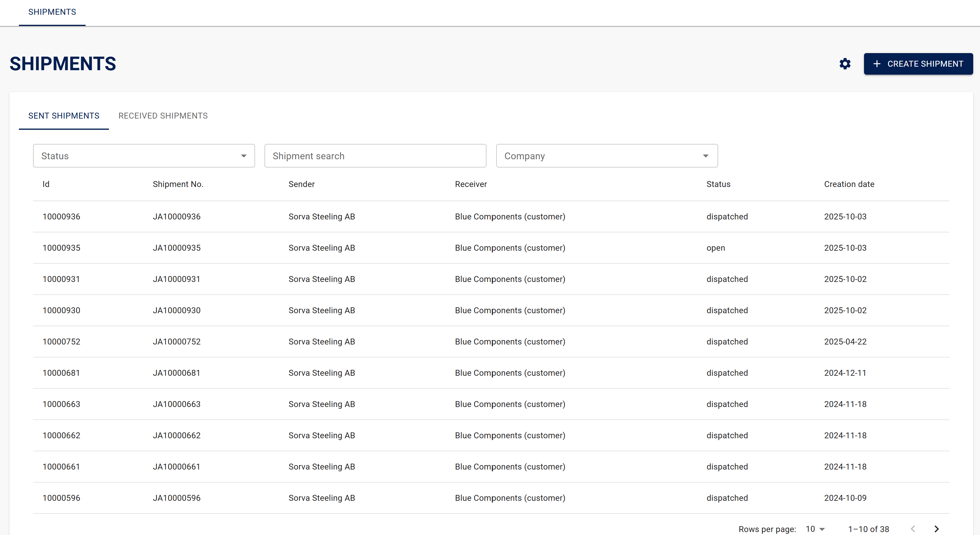980x535 pixels.
Task: Go to next page of shipments
Action: [x=936, y=529]
